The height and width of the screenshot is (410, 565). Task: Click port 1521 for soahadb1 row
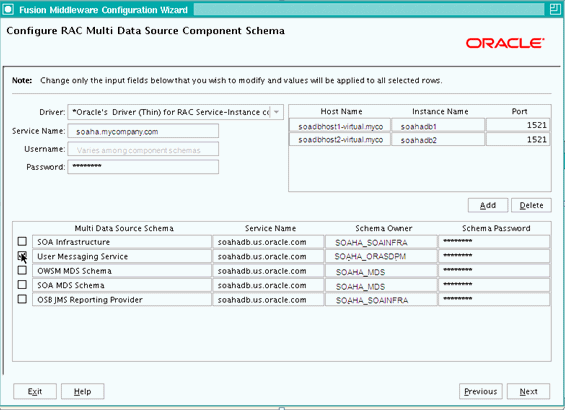(x=518, y=125)
